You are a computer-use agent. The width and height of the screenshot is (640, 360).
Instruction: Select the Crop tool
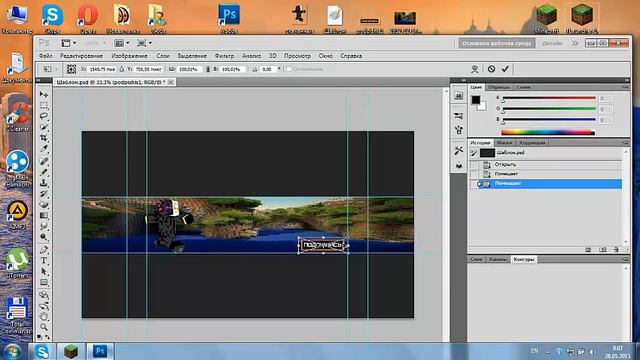(44, 138)
